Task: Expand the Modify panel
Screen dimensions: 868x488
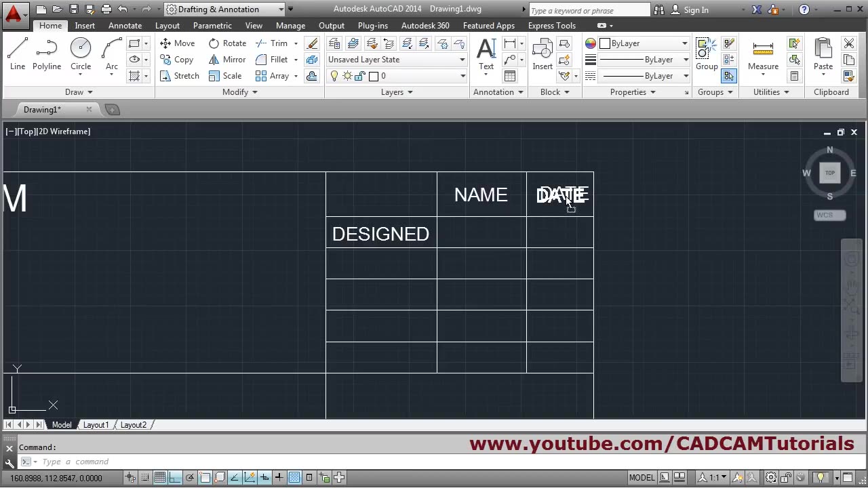Action: pos(240,92)
